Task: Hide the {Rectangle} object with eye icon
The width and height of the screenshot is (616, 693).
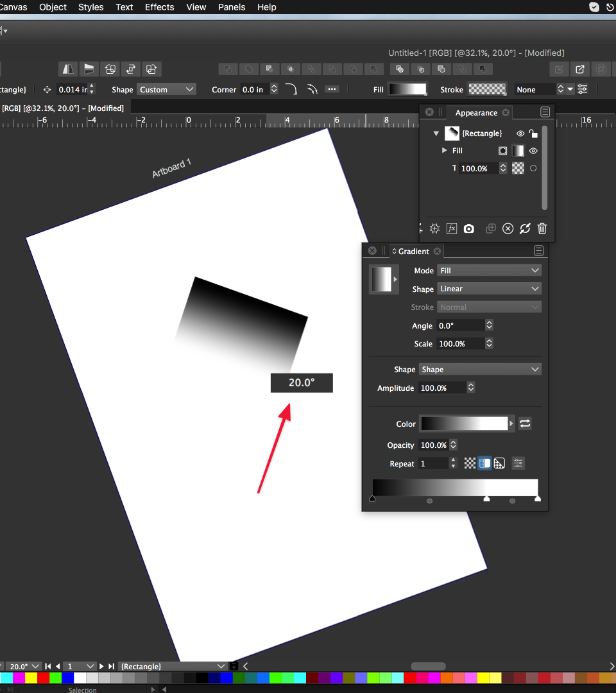Action: click(x=520, y=133)
